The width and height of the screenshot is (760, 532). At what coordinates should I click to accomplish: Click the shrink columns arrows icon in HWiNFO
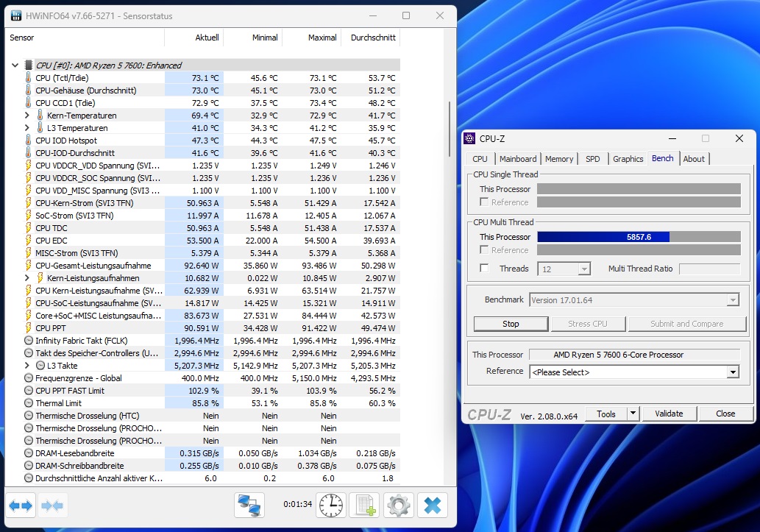coord(52,506)
